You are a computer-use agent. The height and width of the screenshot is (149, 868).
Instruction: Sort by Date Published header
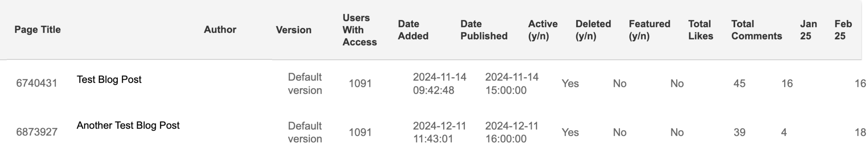click(484, 30)
